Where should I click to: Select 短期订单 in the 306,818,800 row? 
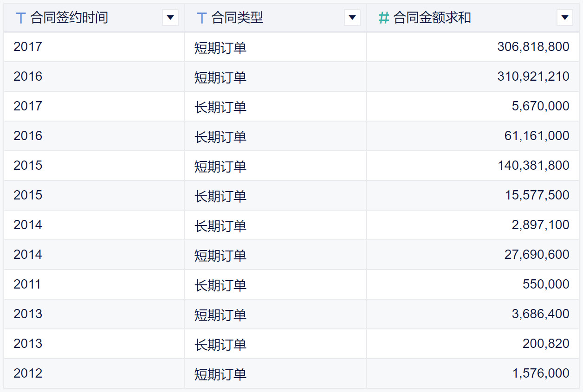220,48
